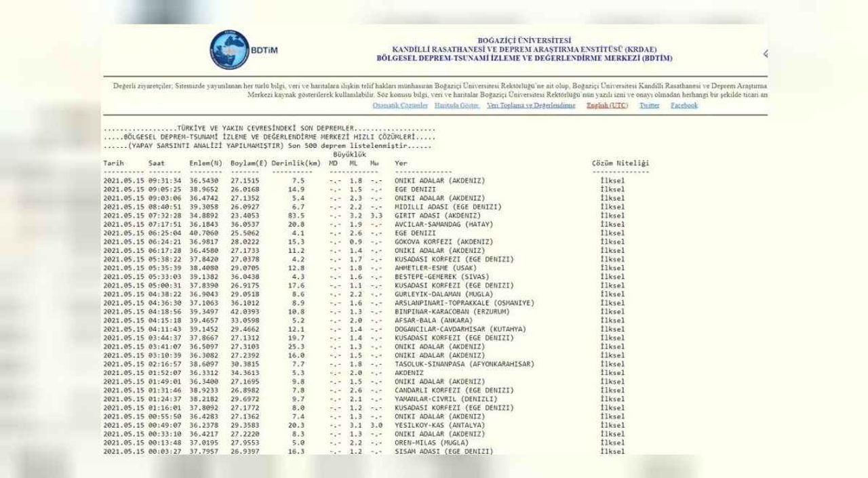Click ARSLANPINARI-TOPRAKKALE (OSMANIYE) location
The image size is (868, 478).
(465, 303)
